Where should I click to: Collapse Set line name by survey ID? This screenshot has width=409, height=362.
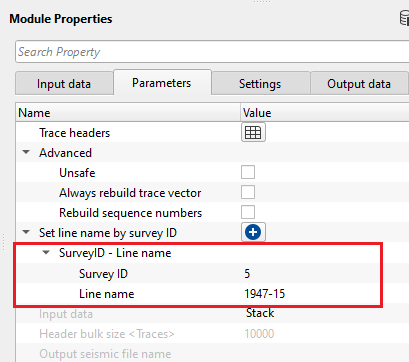point(26,232)
